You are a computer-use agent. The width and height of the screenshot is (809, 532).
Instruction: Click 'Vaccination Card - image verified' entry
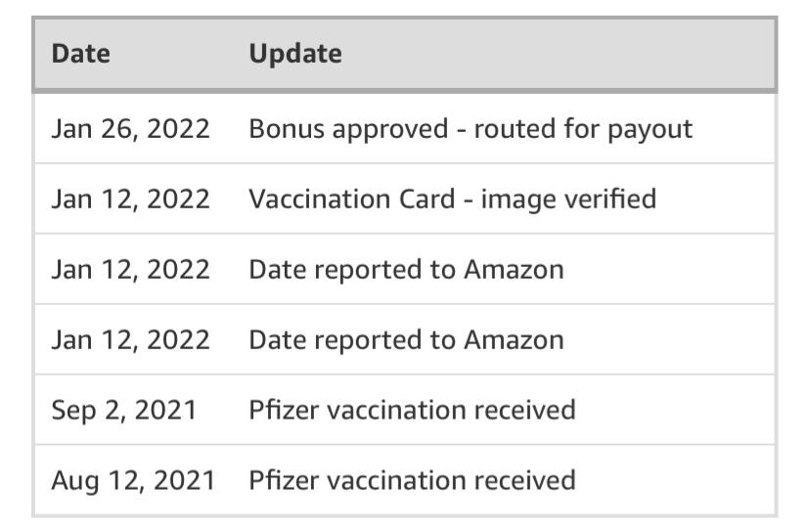(x=452, y=199)
